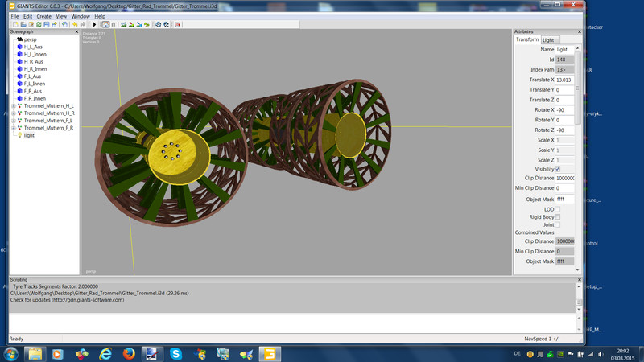Image resolution: width=644 pixels, height=362 pixels.
Task: Select the light node in scenegraph
Action: pos(29,135)
